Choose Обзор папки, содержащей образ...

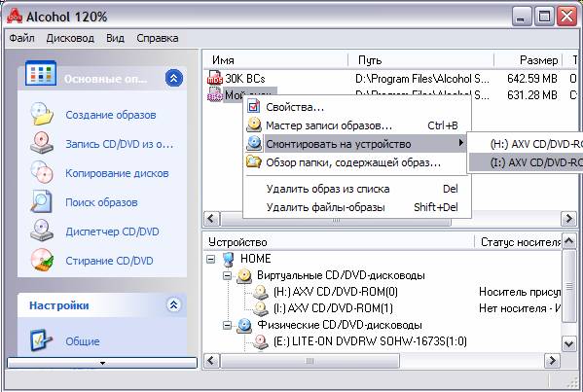point(357,162)
